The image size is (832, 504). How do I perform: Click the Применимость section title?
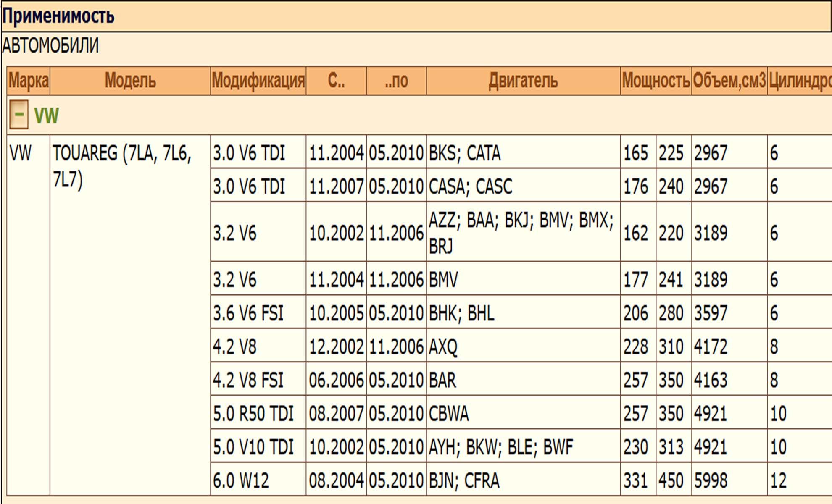point(58,16)
